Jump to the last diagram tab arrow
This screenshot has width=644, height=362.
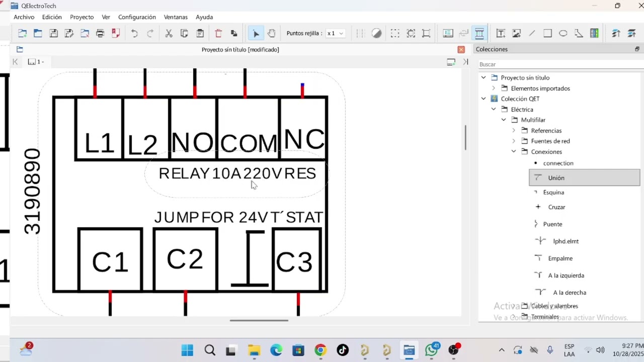(465, 62)
